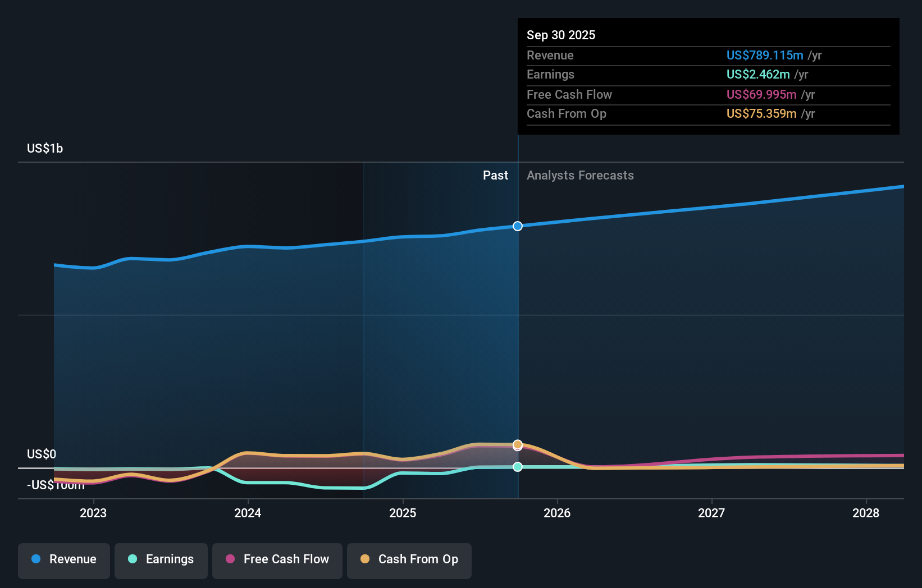Expand the Sep 30 2025 tooltip details
This screenshot has height=588, width=922.
[x=560, y=35]
